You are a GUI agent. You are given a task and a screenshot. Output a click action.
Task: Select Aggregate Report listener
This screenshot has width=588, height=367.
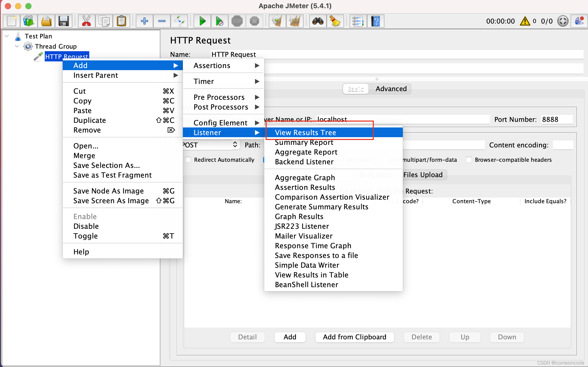pos(334,152)
